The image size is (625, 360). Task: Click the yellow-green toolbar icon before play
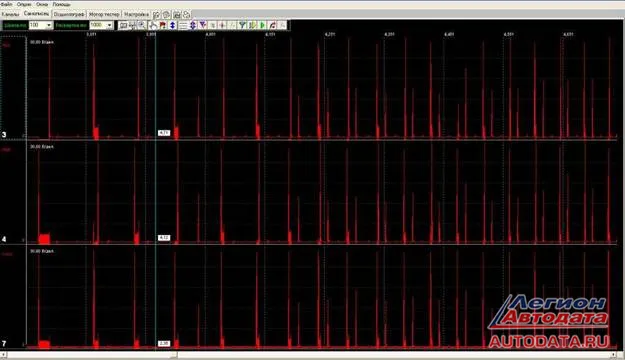click(252, 25)
